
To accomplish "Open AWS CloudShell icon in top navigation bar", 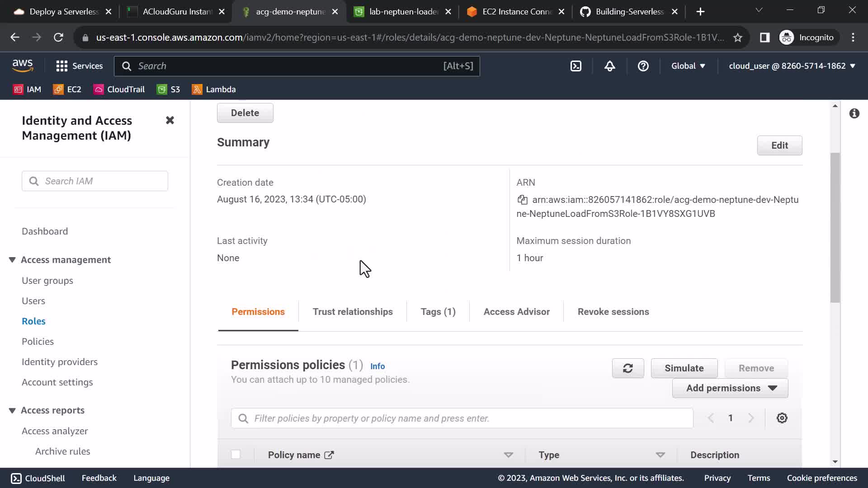I will [x=576, y=66].
